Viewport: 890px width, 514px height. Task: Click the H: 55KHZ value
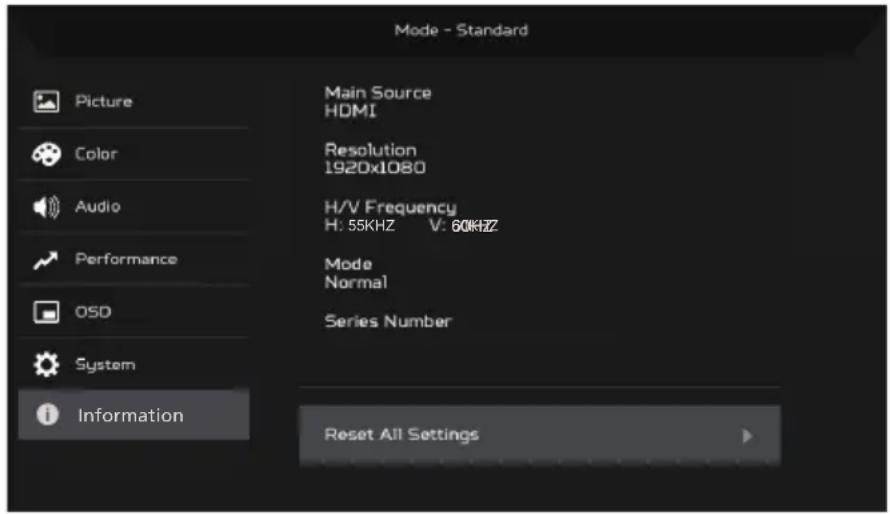tap(360, 226)
